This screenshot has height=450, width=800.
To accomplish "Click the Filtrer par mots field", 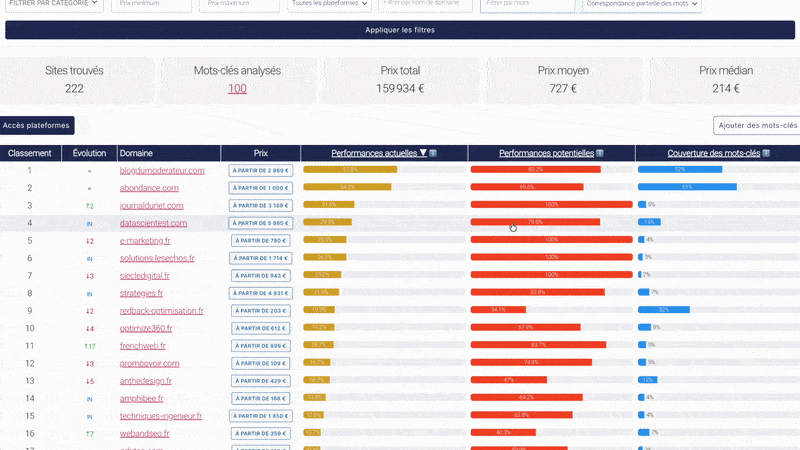I will point(527,4).
